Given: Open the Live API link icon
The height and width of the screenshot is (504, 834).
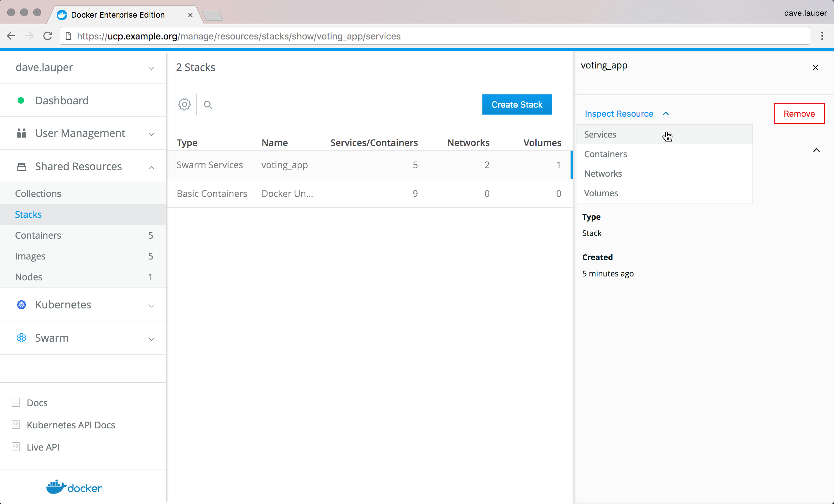Looking at the screenshot, I should click(x=16, y=447).
